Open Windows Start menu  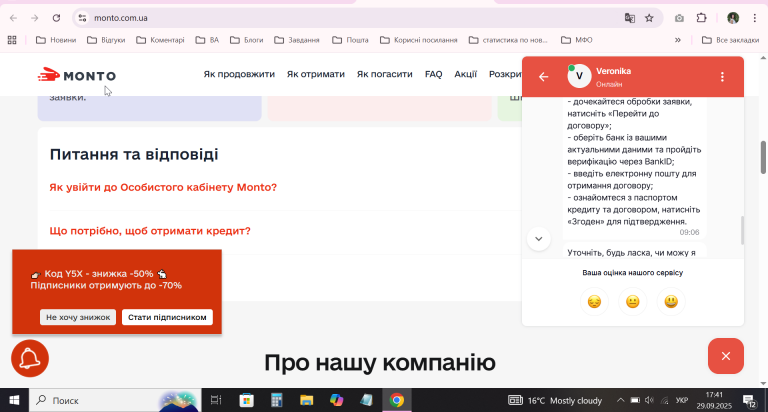(x=14, y=400)
